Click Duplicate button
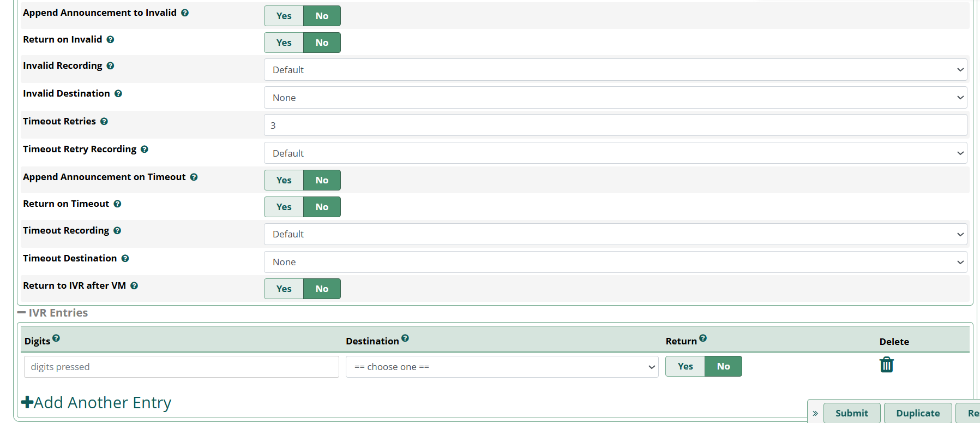Viewport: 980px width, 423px height. pyautogui.click(x=918, y=413)
